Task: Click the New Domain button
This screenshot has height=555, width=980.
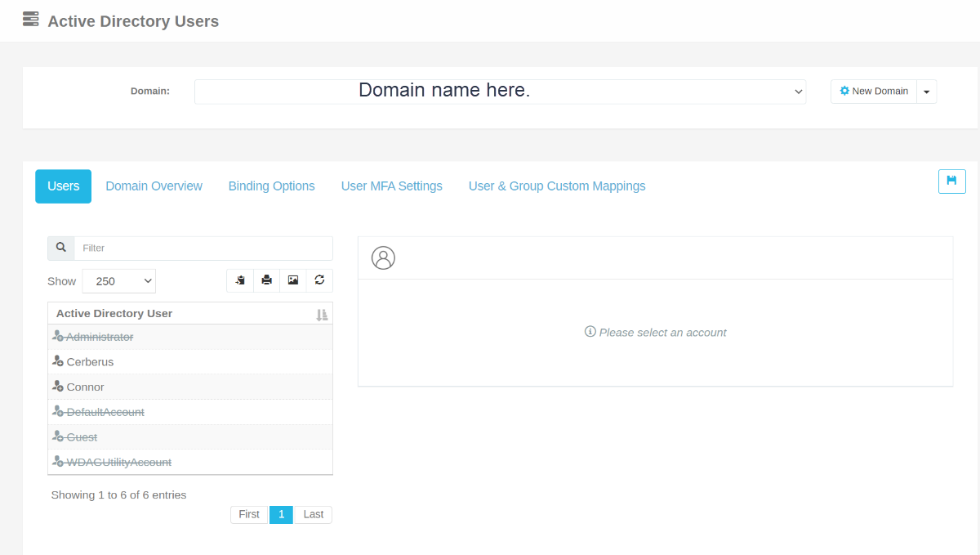Action: point(874,92)
